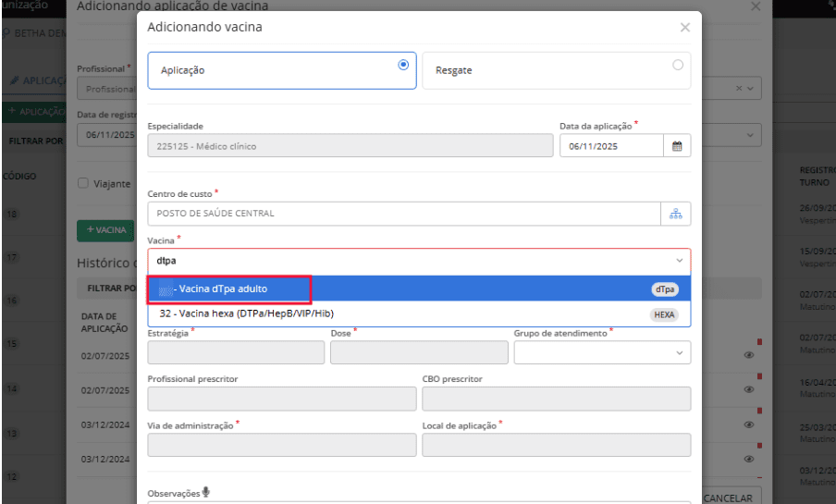Select the Resgate radio option
Image resolution: width=836 pixels, height=504 pixels.
click(x=678, y=65)
